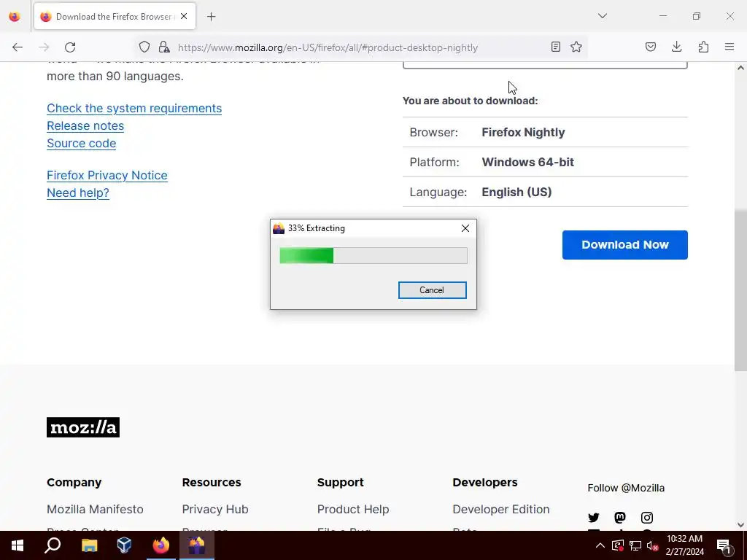Open Release notes link
Viewport: 747px width, 560px height.
tap(85, 125)
